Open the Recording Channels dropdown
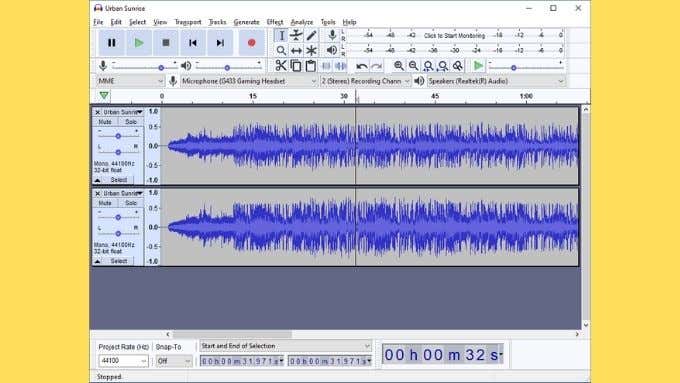The width and height of the screenshot is (680, 383). pyautogui.click(x=365, y=81)
